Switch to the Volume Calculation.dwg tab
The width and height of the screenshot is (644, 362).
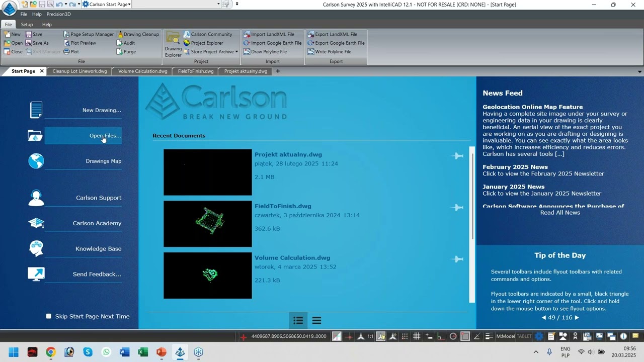pos(142,71)
